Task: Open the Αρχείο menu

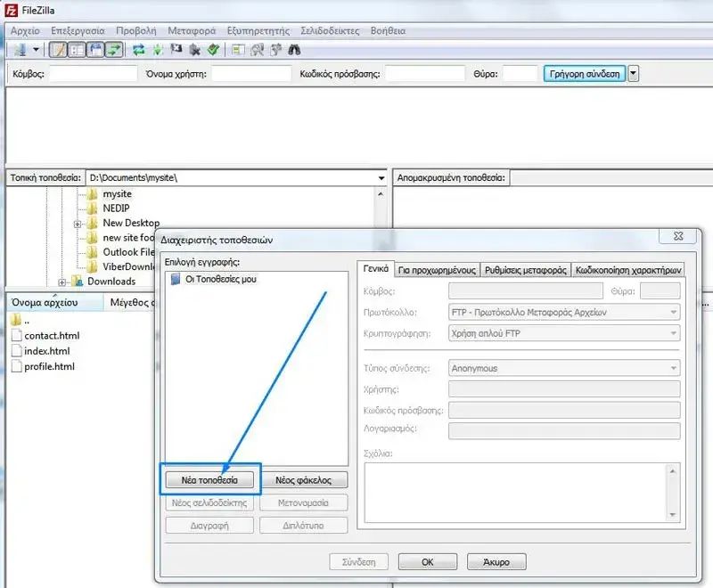Action: (26, 31)
